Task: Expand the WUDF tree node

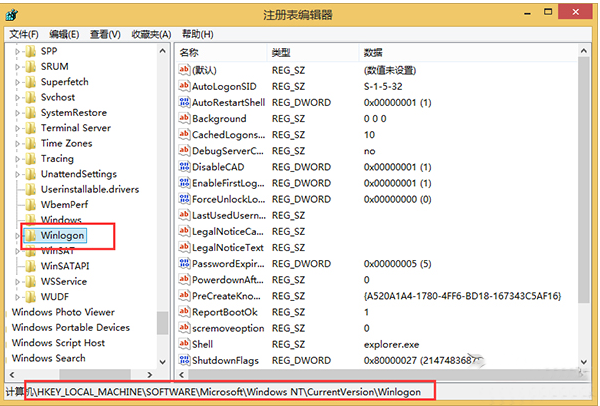Action: click(17, 297)
